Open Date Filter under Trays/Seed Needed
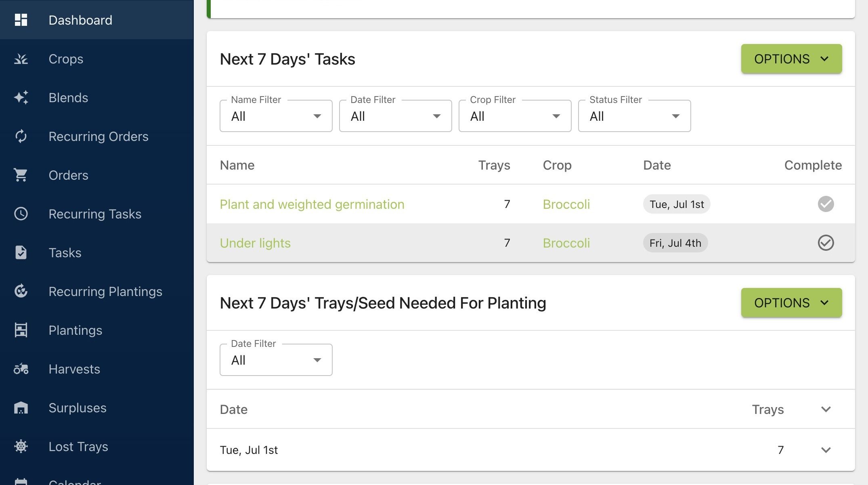This screenshot has width=868, height=485. pyautogui.click(x=276, y=360)
